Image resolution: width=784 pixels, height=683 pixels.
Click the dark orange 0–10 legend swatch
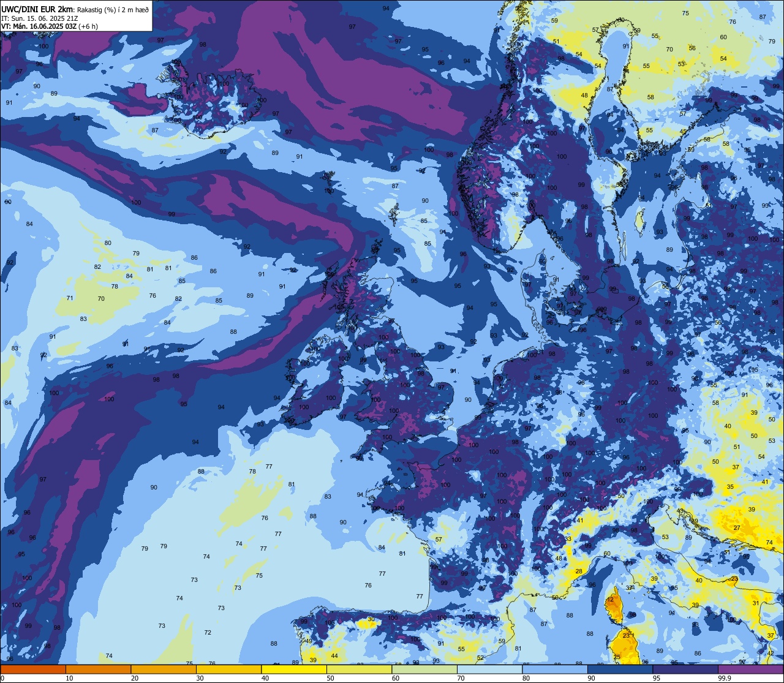click(x=33, y=669)
